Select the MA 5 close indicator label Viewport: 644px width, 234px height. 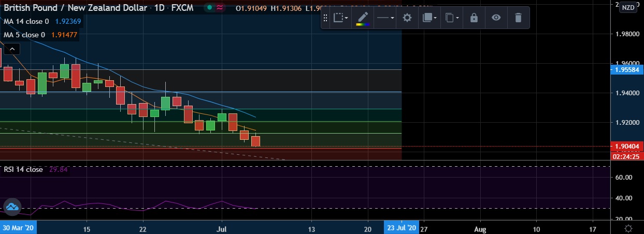tap(24, 35)
